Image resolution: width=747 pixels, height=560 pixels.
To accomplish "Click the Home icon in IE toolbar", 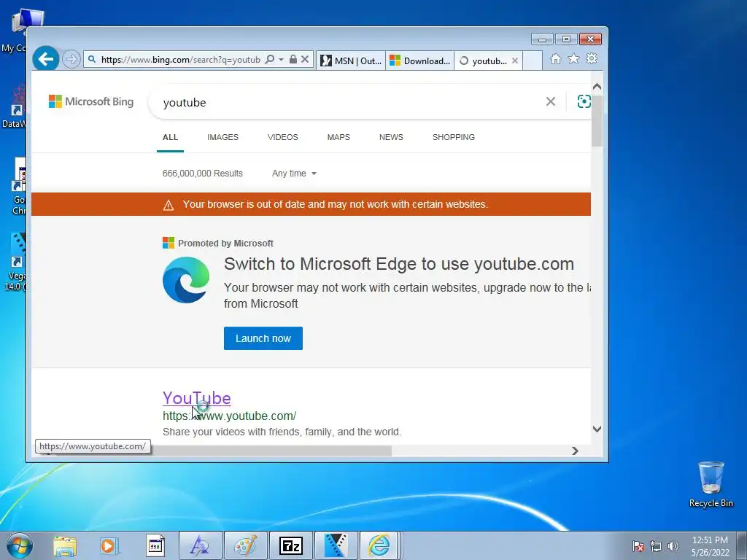I will click(x=555, y=59).
